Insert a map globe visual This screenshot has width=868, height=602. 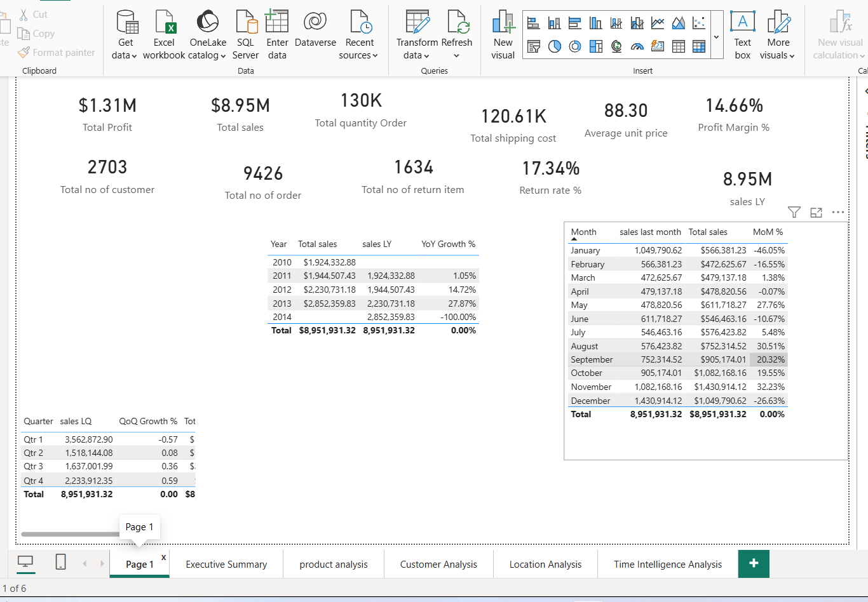pyautogui.click(x=616, y=46)
